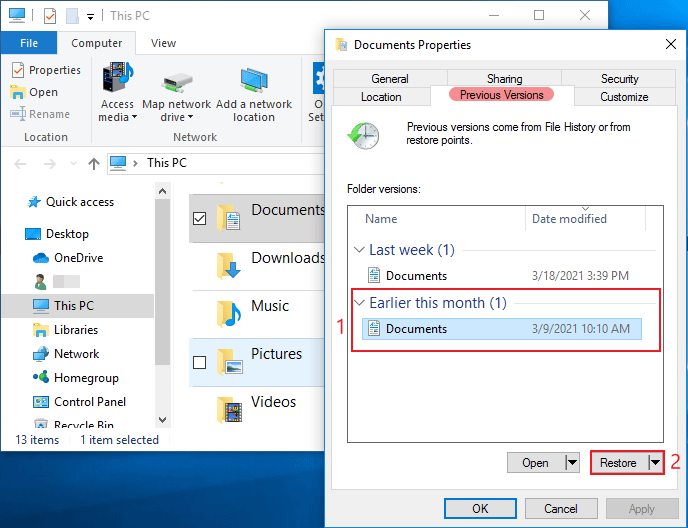The width and height of the screenshot is (688, 528).
Task: Select This PC in navigation pane
Action: (78, 305)
